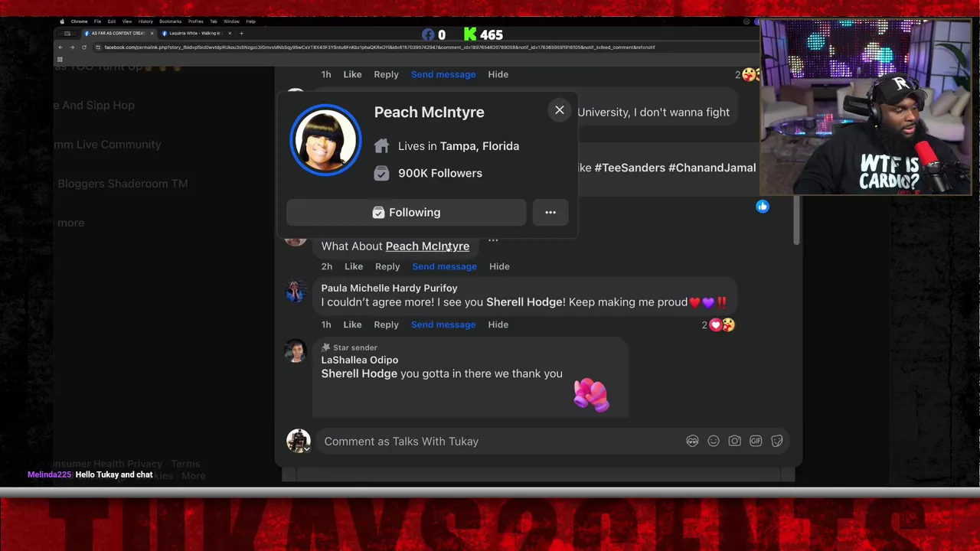
Task: Hide Paula Michelle Hardy Purifoy's comment
Action: [498, 324]
